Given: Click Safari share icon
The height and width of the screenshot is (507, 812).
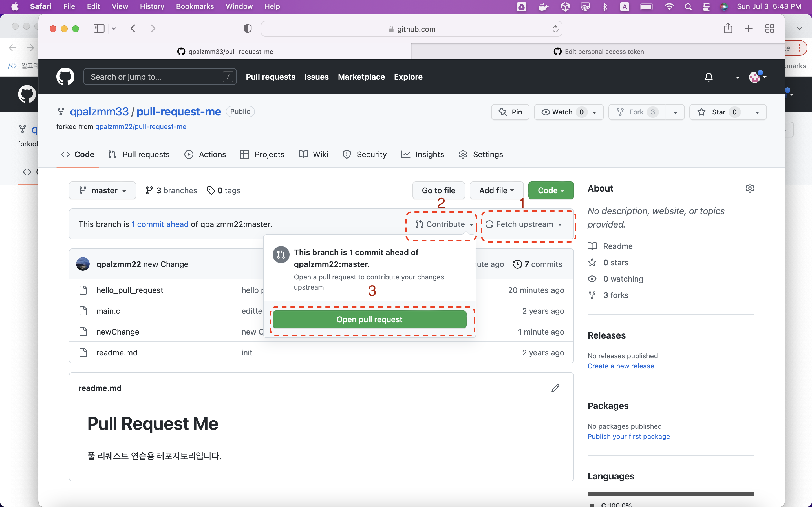Looking at the screenshot, I should coord(728,28).
